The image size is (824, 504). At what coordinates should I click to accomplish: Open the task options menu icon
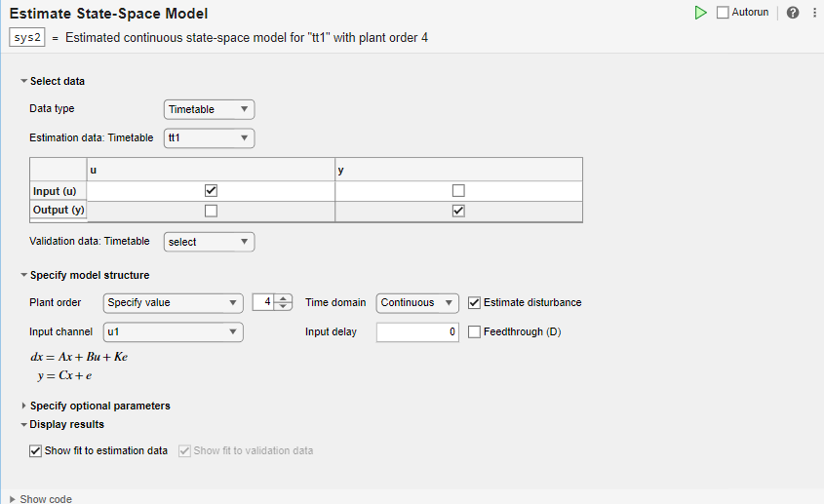point(814,13)
